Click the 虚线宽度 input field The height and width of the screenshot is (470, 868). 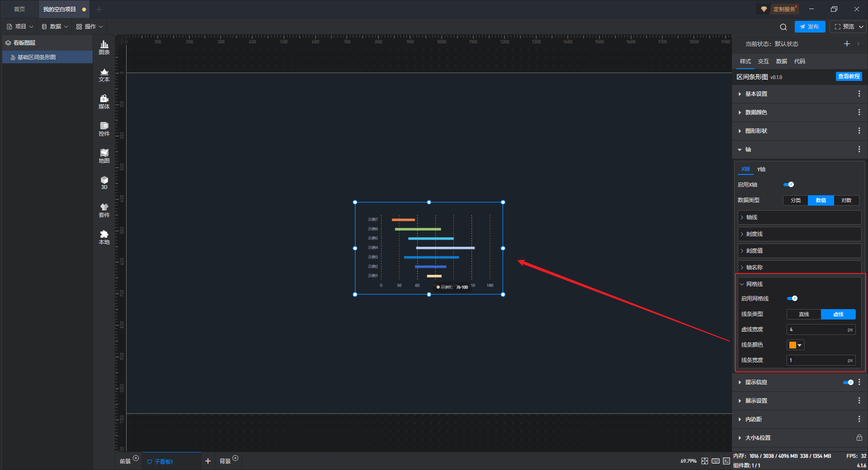[x=821, y=329]
